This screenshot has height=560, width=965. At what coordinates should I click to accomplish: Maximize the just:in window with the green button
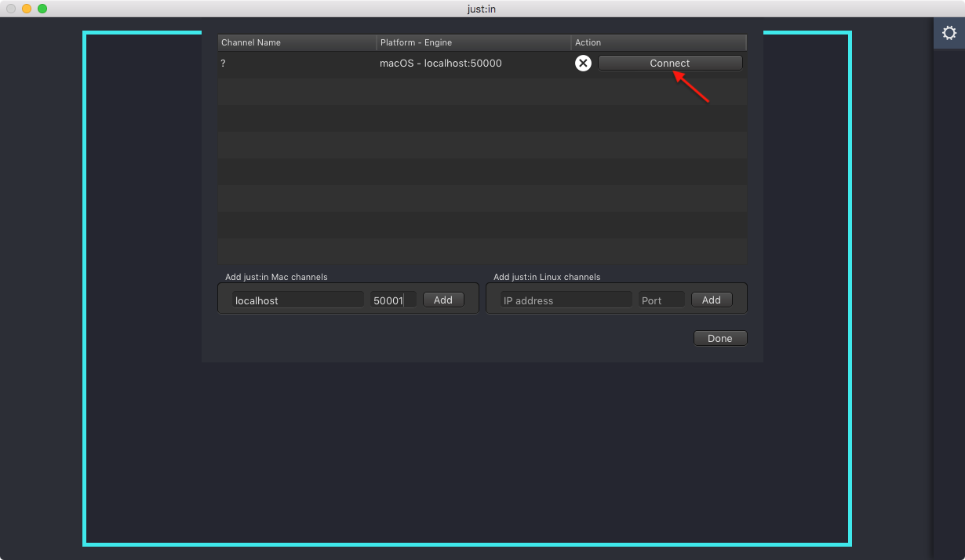(42, 9)
